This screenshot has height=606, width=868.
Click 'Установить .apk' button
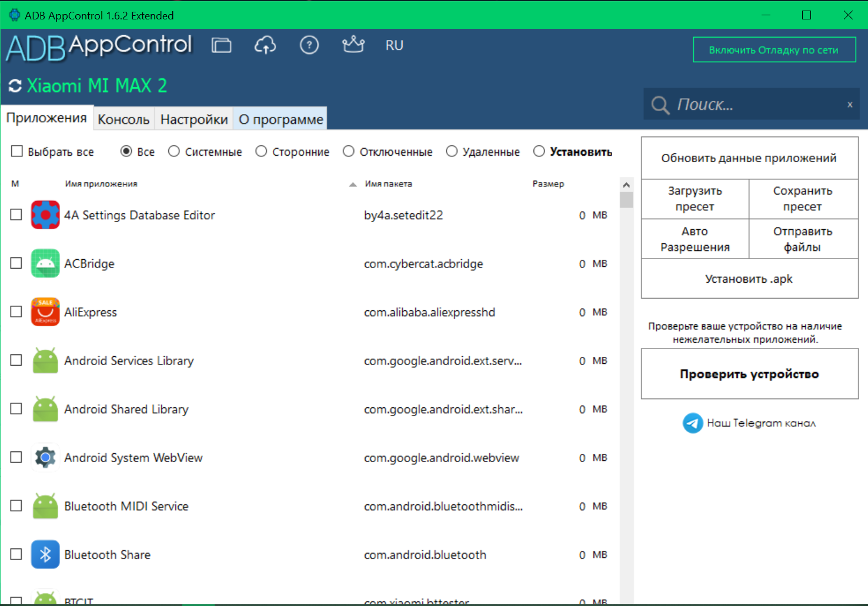[x=749, y=279]
